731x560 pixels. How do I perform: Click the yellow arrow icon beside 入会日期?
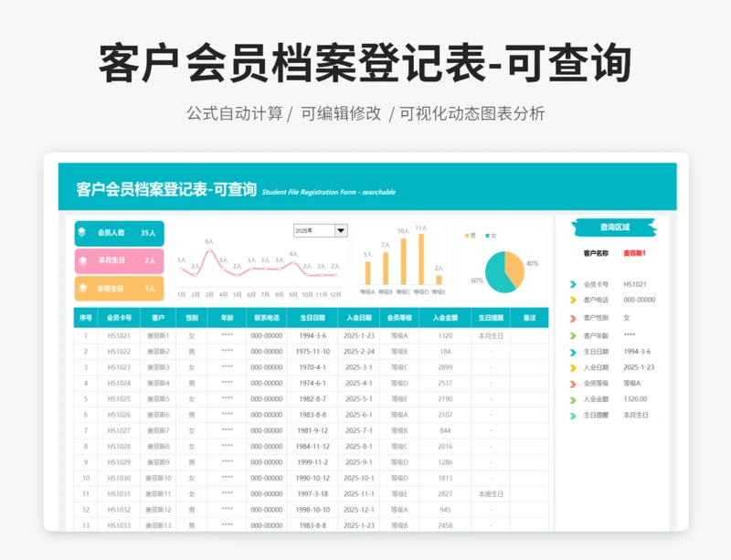pos(573,368)
